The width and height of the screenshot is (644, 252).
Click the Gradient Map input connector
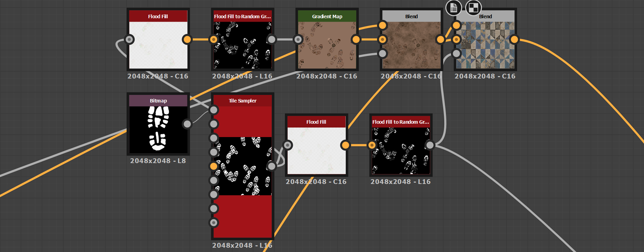298,40
